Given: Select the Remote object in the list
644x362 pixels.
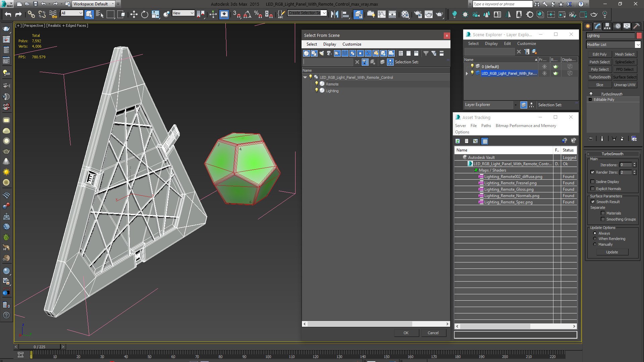Looking at the screenshot, I should [332, 84].
